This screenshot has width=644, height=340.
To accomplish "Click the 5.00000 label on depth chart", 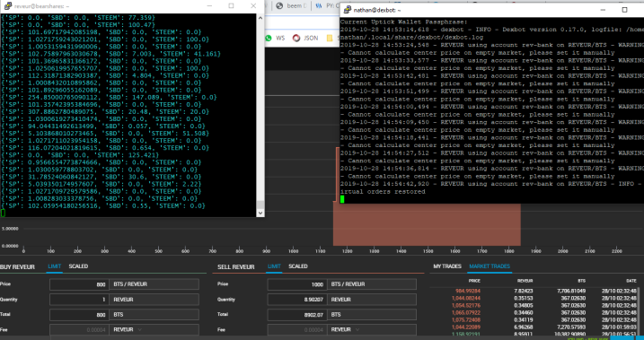I will point(10,229).
